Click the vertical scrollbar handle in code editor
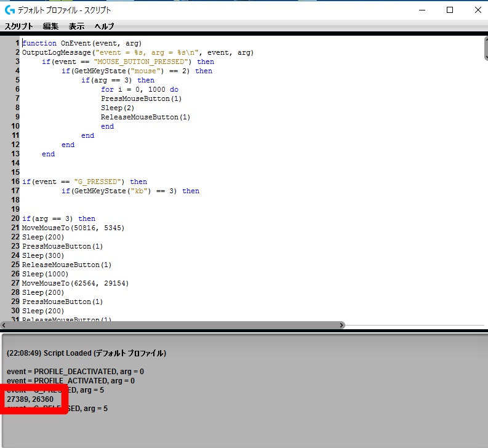 click(x=484, y=49)
